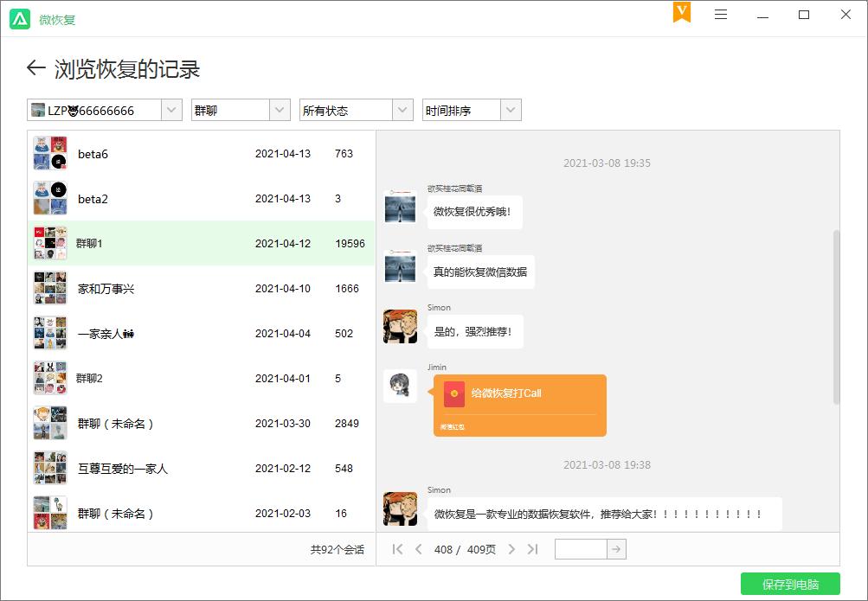The image size is (868, 601).
Task: Open the hamburger menu in title bar
Action: pyautogui.click(x=720, y=15)
